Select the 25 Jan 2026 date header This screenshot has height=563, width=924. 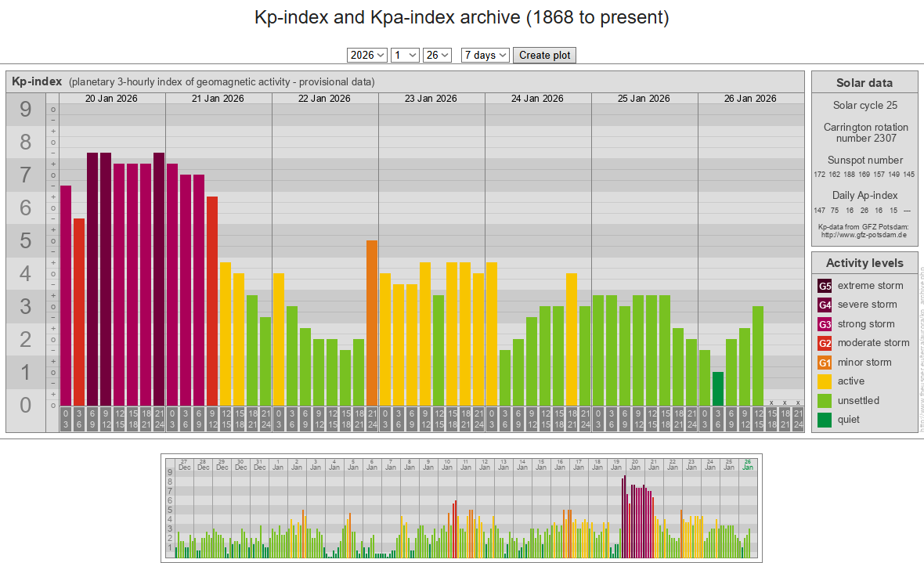coord(644,99)
